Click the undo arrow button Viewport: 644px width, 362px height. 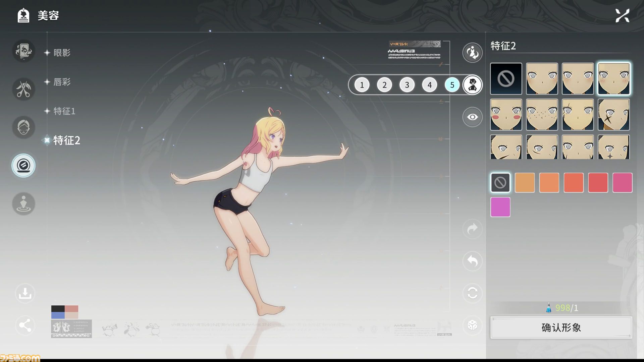(472, 261)
